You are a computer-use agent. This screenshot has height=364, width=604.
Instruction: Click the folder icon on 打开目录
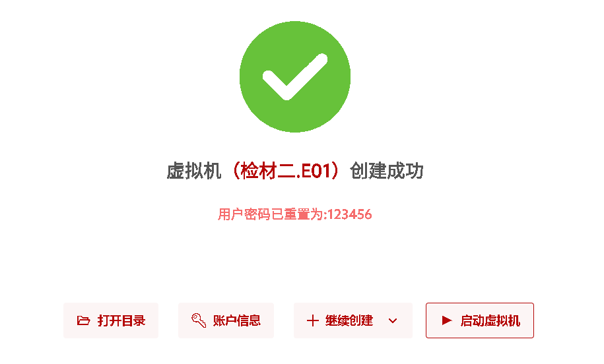click(x=84, y=320)
